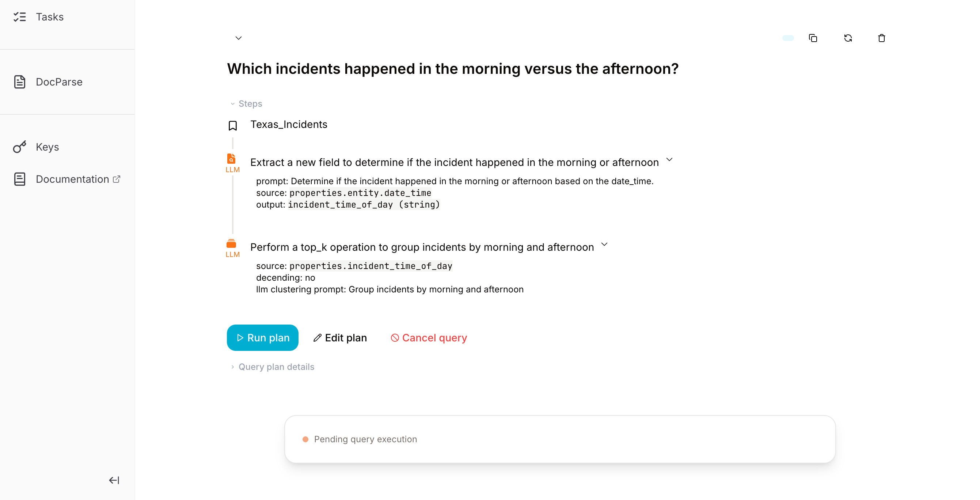Toggle the Extract new field step chevron
Image resolution: width=980 pixels, height=500 pixels.
pos(669,160)
